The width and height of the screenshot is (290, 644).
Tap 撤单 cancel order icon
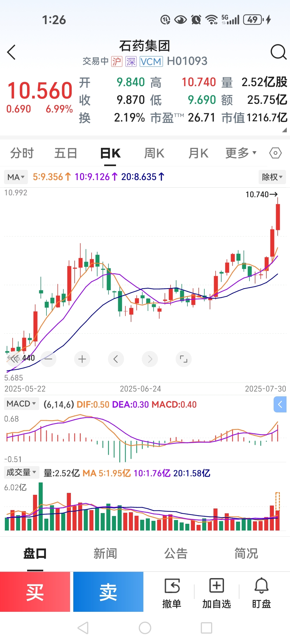click(x=172, y=594)
